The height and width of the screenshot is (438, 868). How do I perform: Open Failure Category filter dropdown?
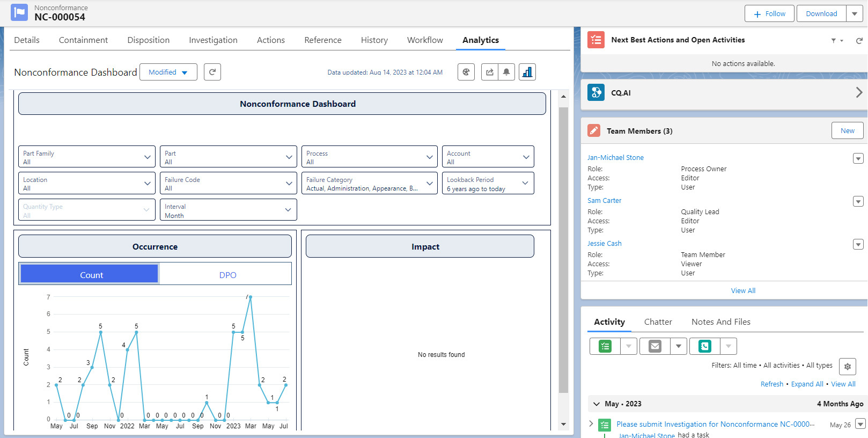(x=370, y=183)
